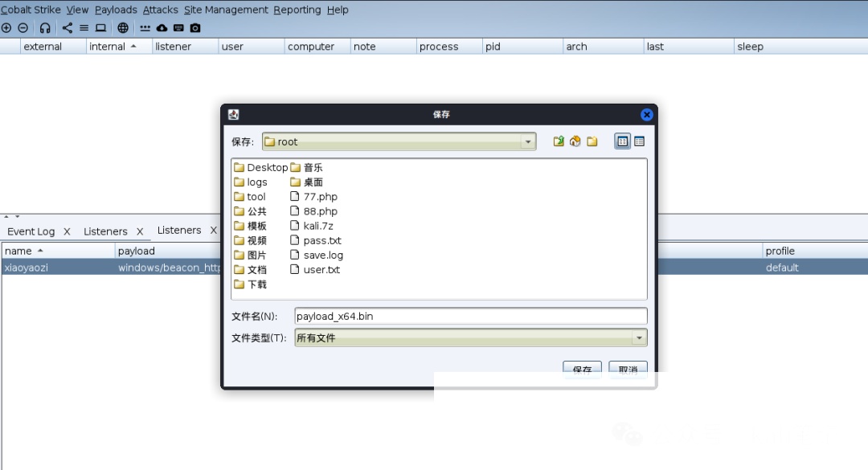This screenshot has width=868, height=470.
Task: Switch to session table view icon
Action: pos(84,27)
